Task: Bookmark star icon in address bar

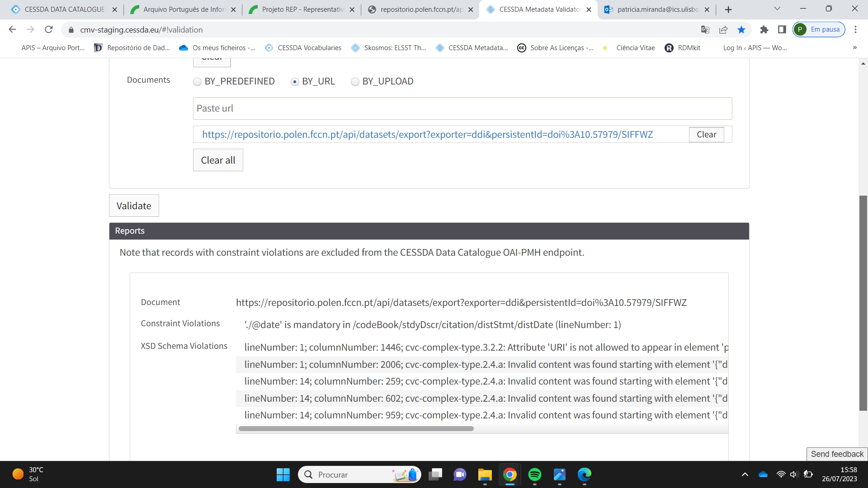Action: [741, 29]
